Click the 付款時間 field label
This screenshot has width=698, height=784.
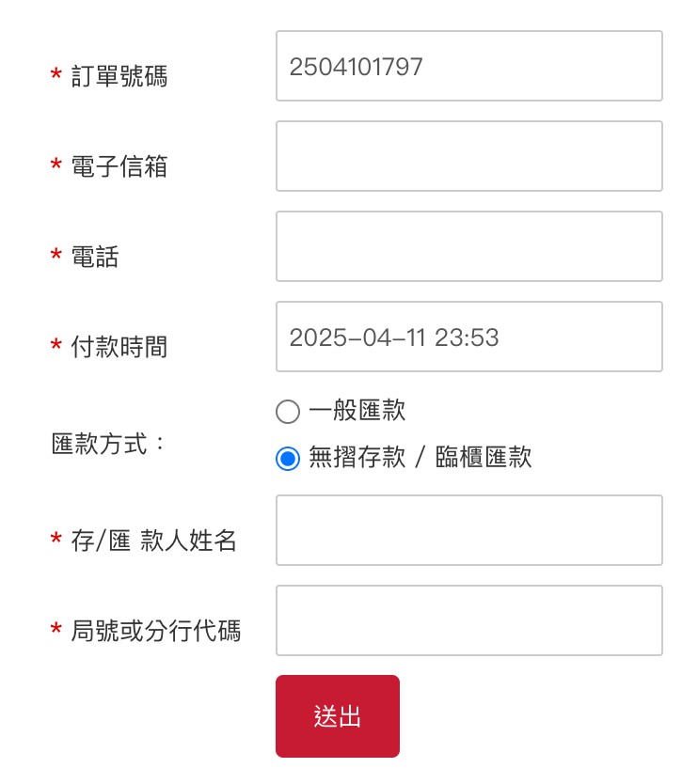point(119,347)
